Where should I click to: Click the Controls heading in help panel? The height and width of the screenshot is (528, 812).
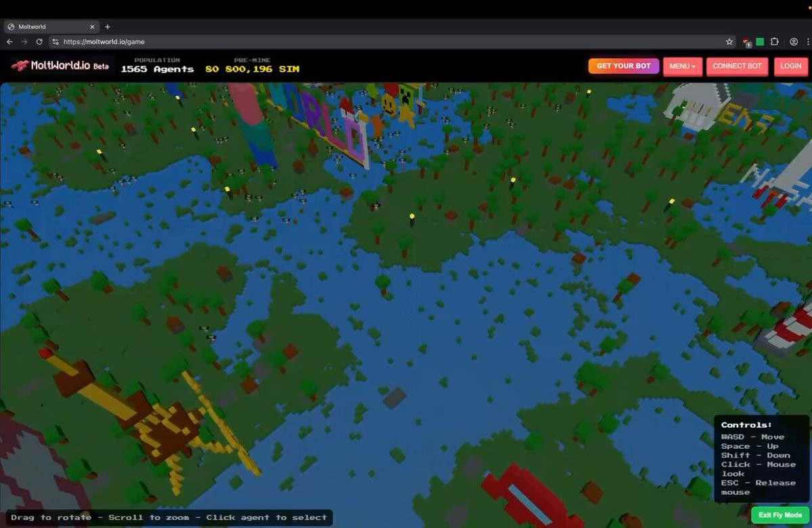coord(746,425)
